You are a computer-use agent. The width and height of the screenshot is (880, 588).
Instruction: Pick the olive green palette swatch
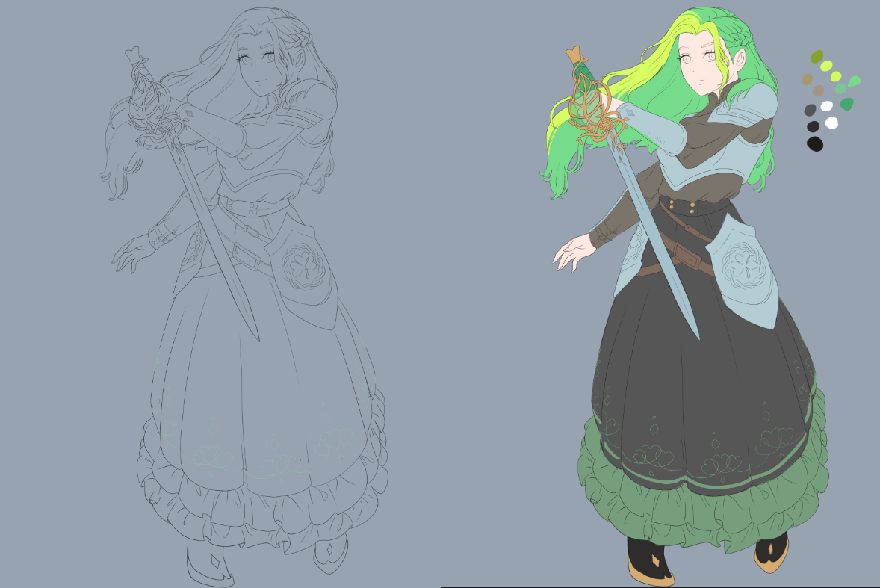pos(817,57)
